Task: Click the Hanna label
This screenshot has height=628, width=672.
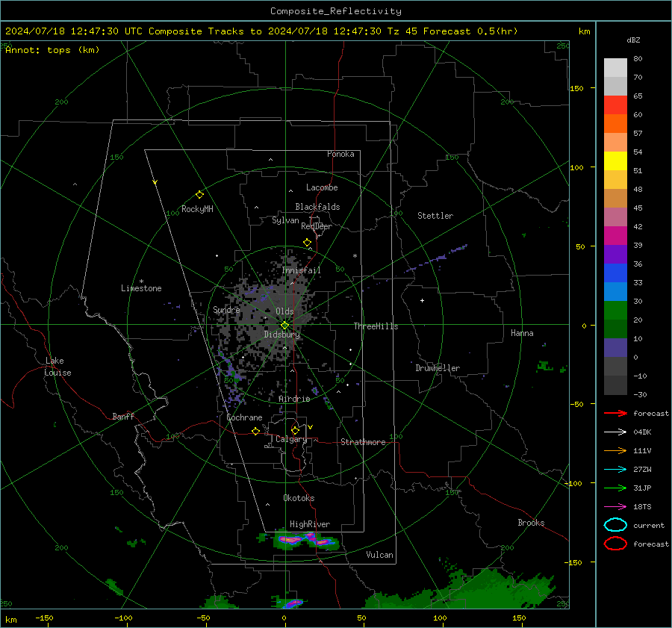Action: [x=522, y=333]
